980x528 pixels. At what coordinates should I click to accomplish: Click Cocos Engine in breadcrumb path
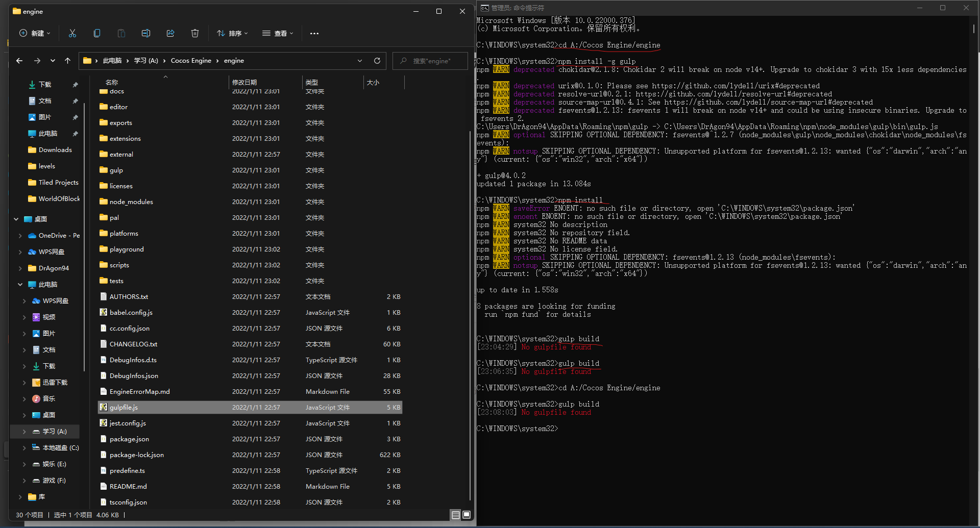(191, 61)
